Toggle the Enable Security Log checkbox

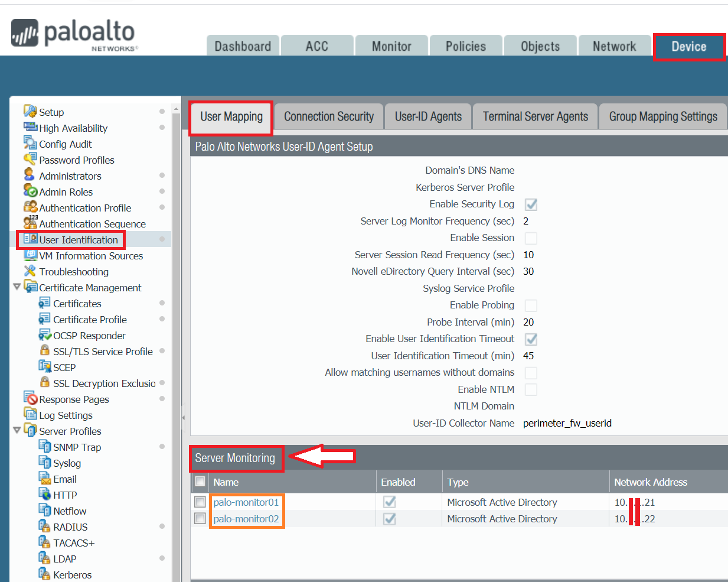531,204
